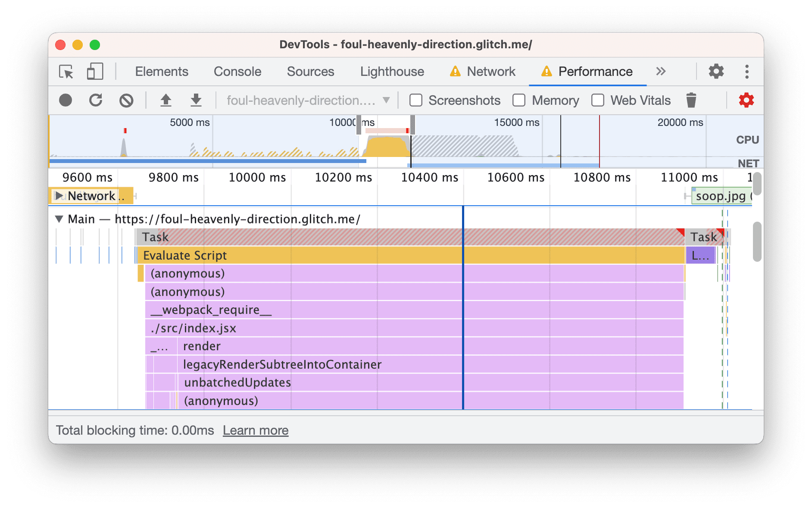Click left handle of overview selection window
The height and width of the screenshot is (508, 812).
pos(359,125)
